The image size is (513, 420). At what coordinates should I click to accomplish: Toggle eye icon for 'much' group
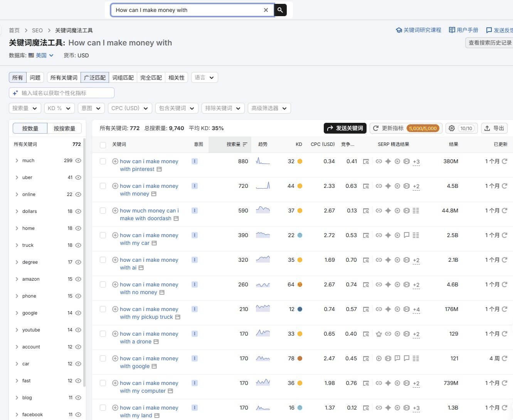coord(78,161)
